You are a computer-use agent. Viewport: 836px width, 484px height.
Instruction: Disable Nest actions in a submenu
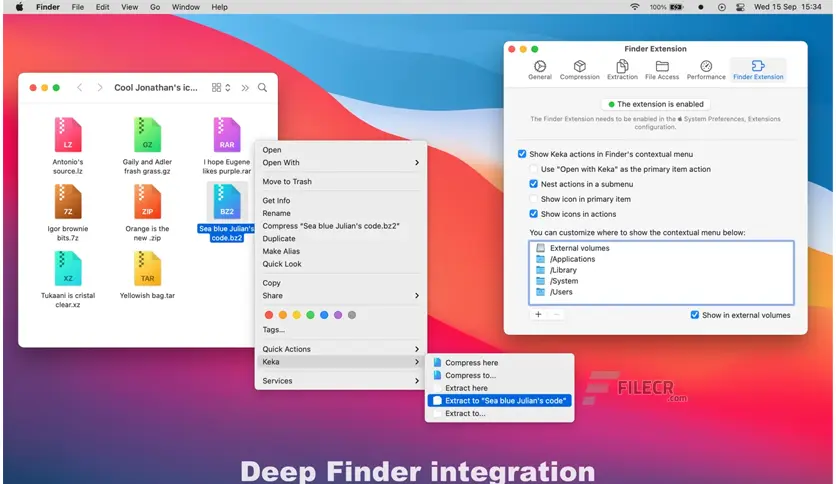click(534, 184)
